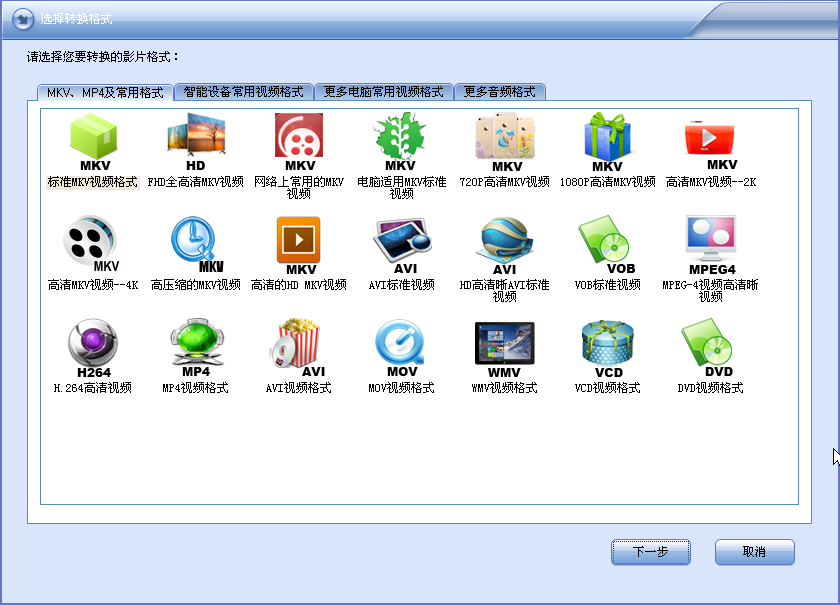
Task: Click the H.264高清视频 label text
Action: pos(93,388)
